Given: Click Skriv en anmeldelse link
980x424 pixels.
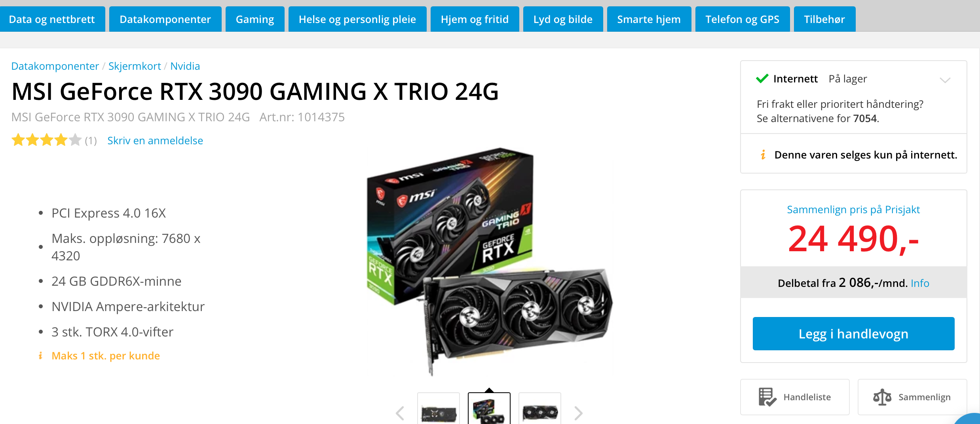Looking at the screenshot, I should [155, 140].
